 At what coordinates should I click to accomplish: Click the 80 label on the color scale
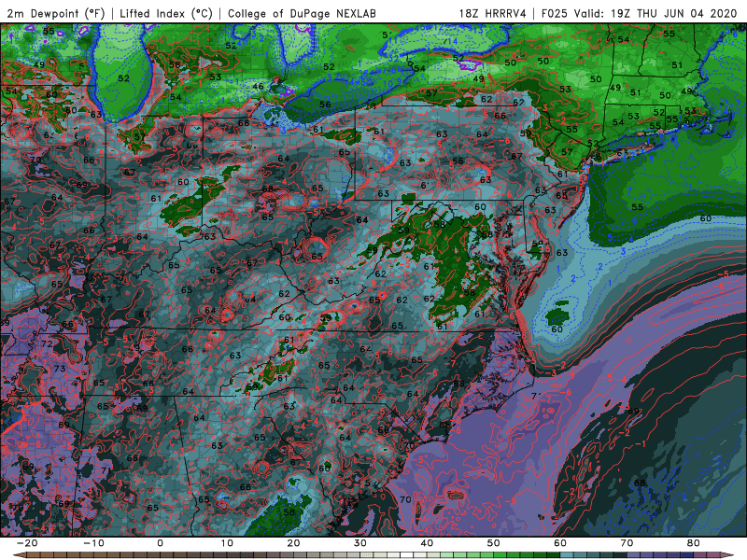click(694, 543)
